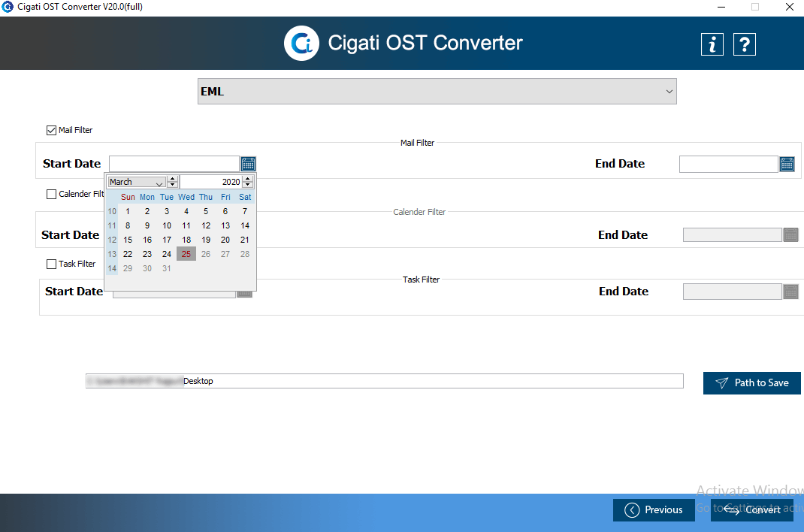This screenshot has height=532, width=804.
Task: Select March 20 in the calendar
Action: [x=225, y=240]
